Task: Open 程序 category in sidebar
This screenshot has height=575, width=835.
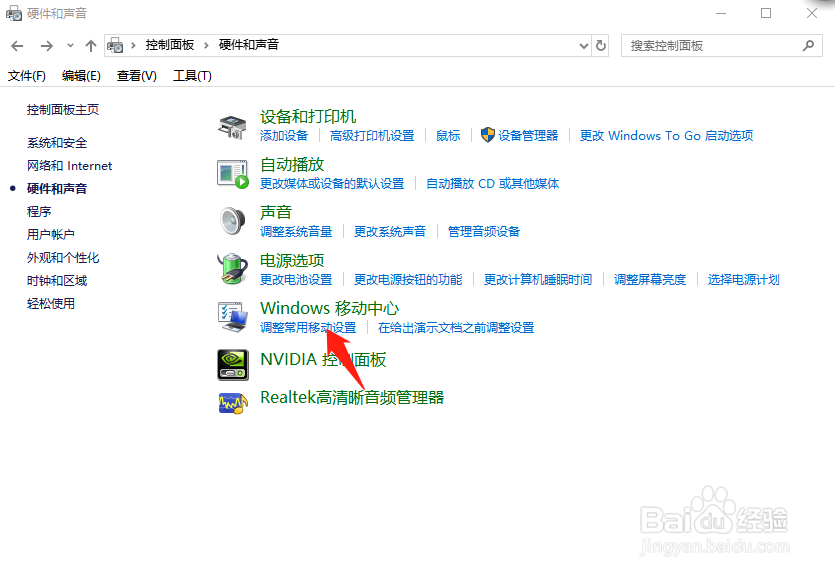Action: tap(39, 211)
